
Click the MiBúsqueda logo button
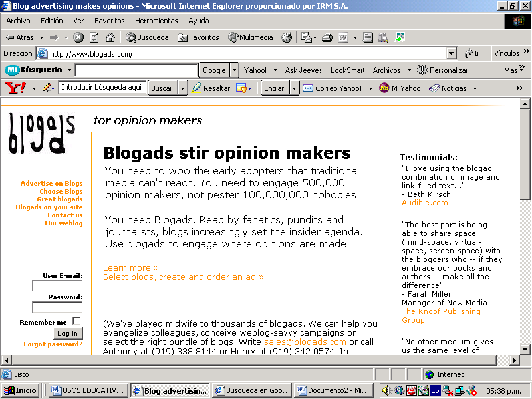[x=34, y=70]
